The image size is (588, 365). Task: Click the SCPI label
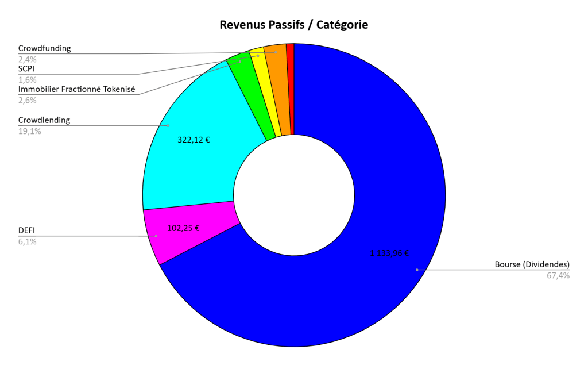[26, 69]
